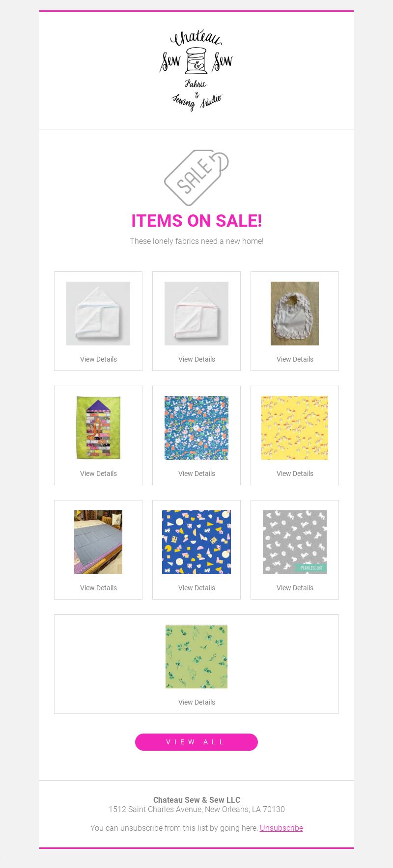The image size is (393, 868).
Task: Click the Unsubscribe link
Action: coord(281,828)
